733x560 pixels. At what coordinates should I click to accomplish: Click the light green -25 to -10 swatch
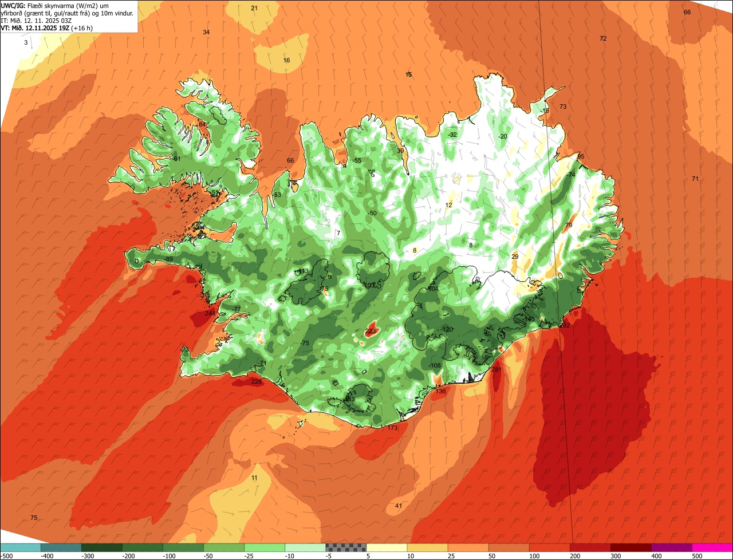(265, 547)
